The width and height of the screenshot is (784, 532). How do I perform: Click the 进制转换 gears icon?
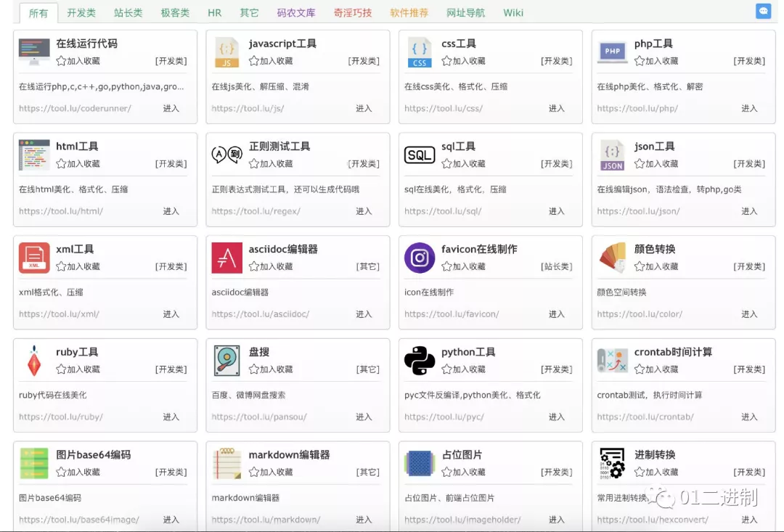coord(613,464)
